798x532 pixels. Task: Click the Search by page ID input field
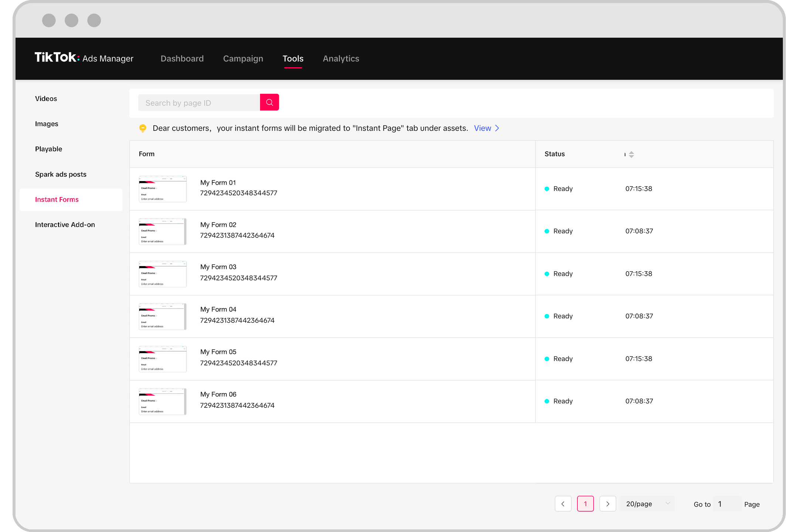[199, 103]
